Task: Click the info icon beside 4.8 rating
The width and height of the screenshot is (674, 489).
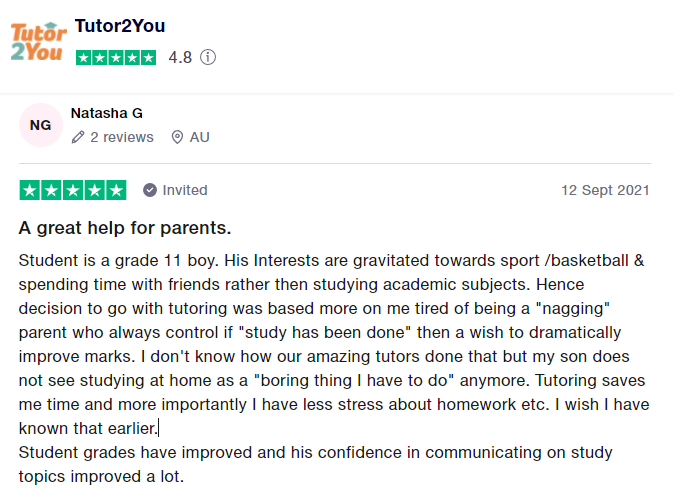Action: [x=208, y=57]
